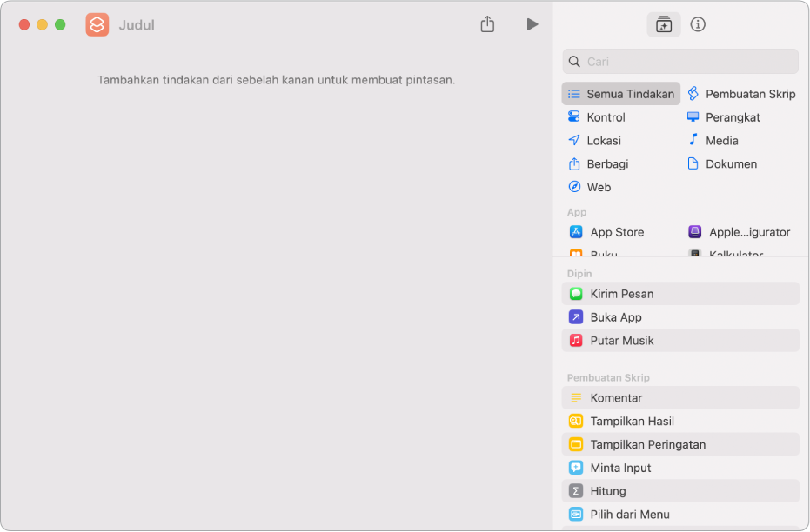Click the Lokasi arrow icon
Image resolution: width=810 pixels, height=532 pixels.
click(574, 140)
